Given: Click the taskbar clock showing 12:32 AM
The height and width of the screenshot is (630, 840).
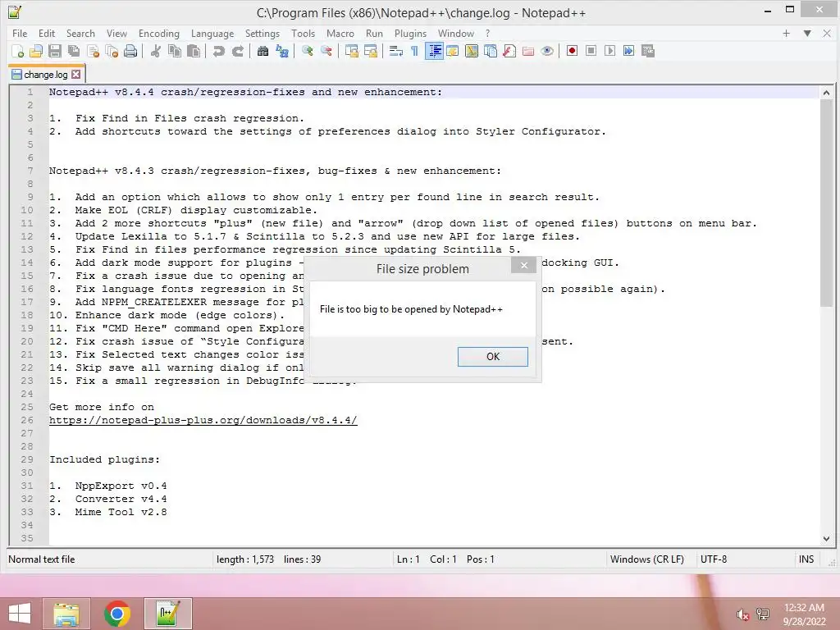Looking at the screenshot, I should point(804,614).
